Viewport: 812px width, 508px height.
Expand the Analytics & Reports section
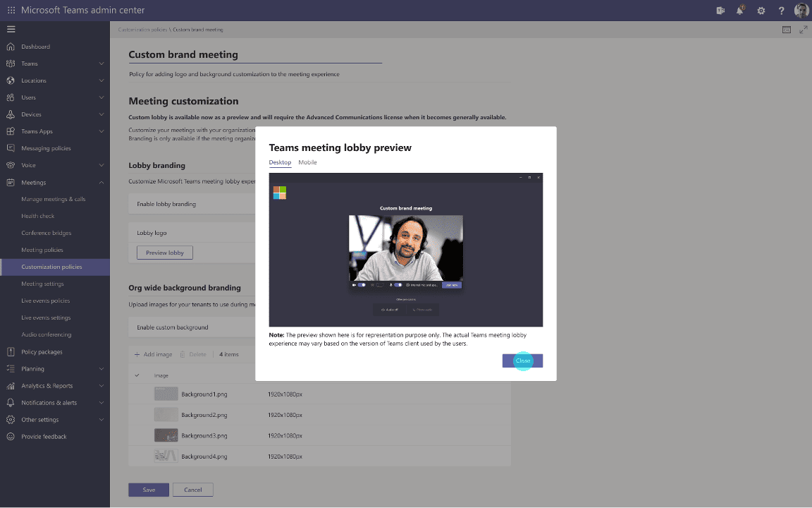click(x=101, y=386)
